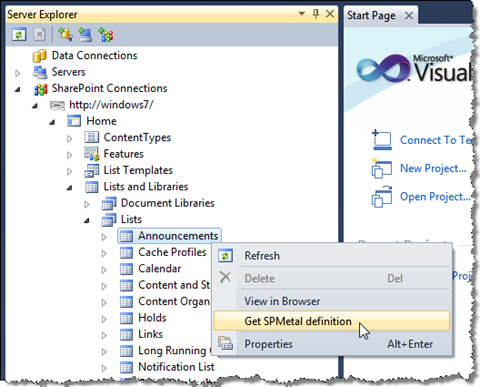Click the Home site icon
The height and width of the screenshot is (387, 480).
click(x=74, y=121)
